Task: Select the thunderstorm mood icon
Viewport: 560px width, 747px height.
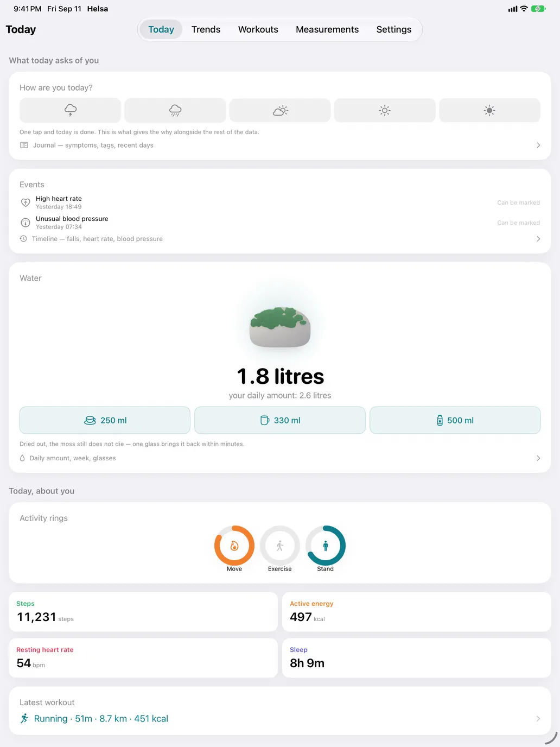Action: pos(70,110)
